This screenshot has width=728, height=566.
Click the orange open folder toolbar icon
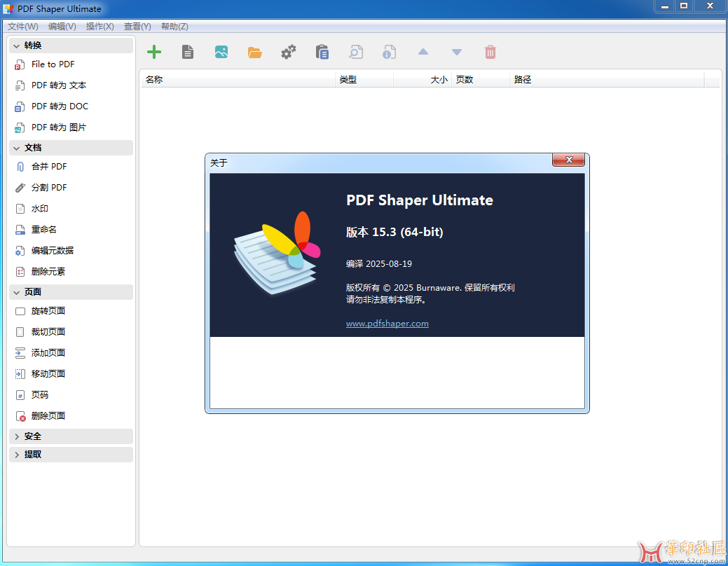[255, 53]
